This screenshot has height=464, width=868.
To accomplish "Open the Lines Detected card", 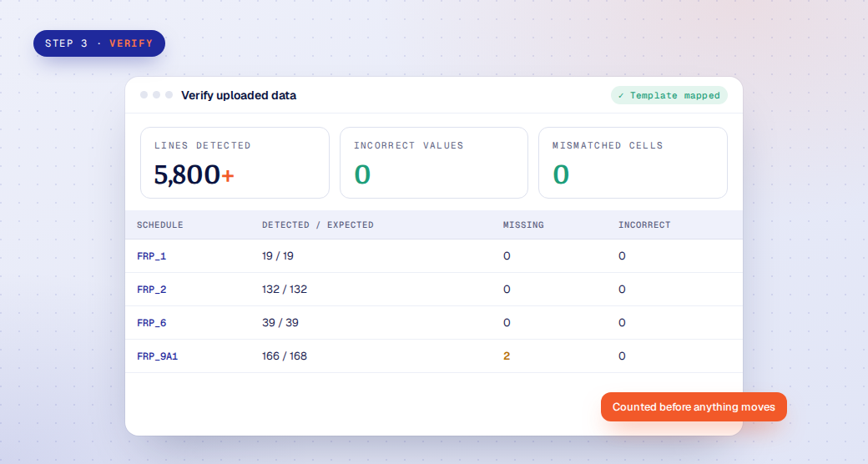I will 235,163.
